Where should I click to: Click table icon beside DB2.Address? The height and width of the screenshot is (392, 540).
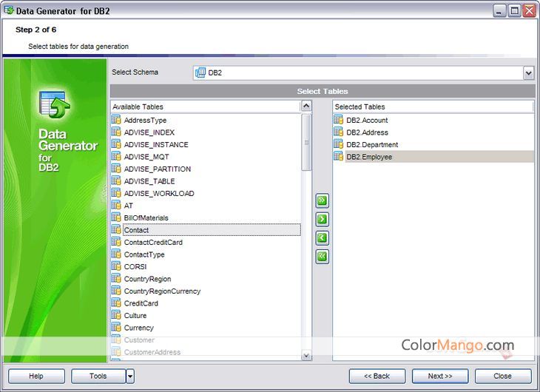[x=339, y=132]
